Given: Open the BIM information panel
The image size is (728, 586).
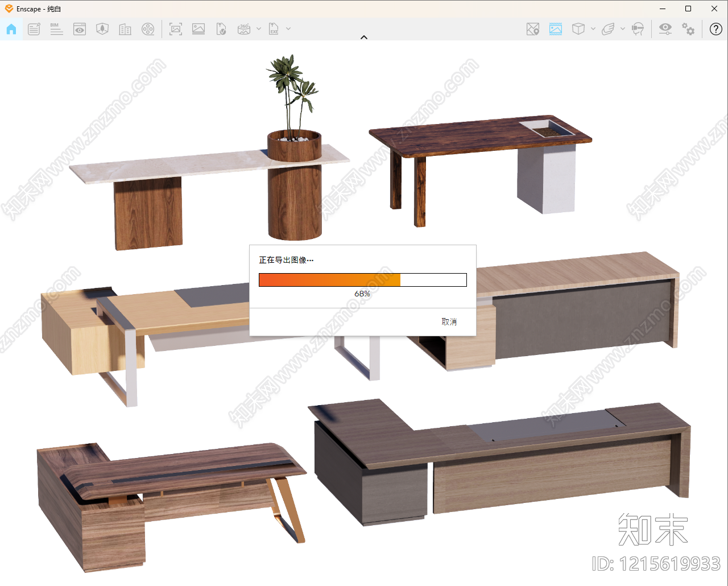Looking at the screenshot, I should click(x=57, y=29).
